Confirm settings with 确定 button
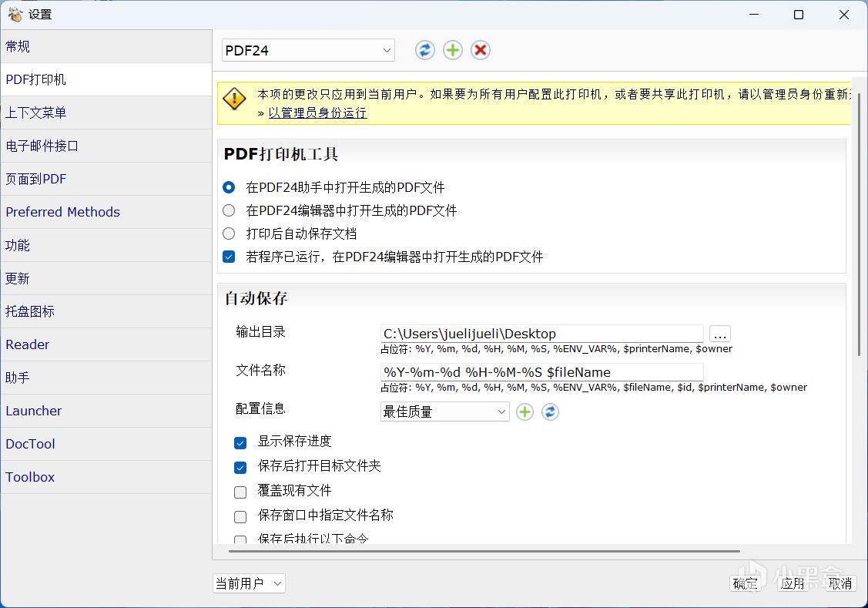868x608 pixels. click(x=745, y=583)
